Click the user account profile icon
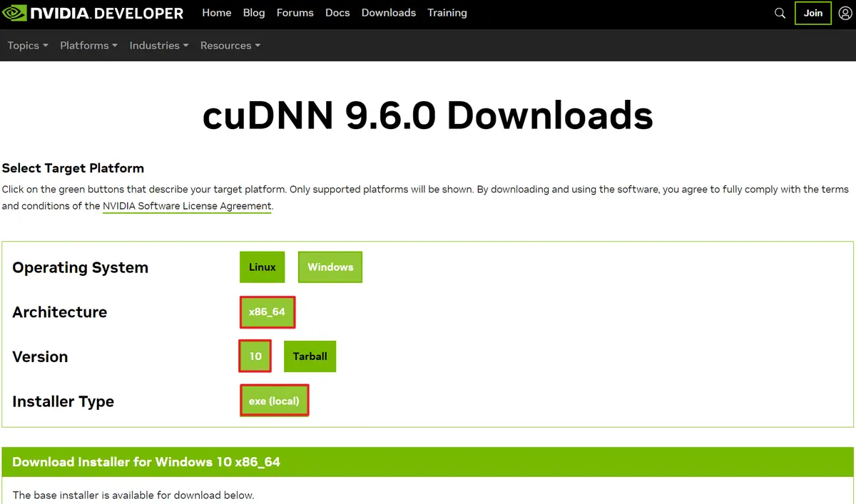Viewport: 856px width, 504px height. [x=845, y=13]
